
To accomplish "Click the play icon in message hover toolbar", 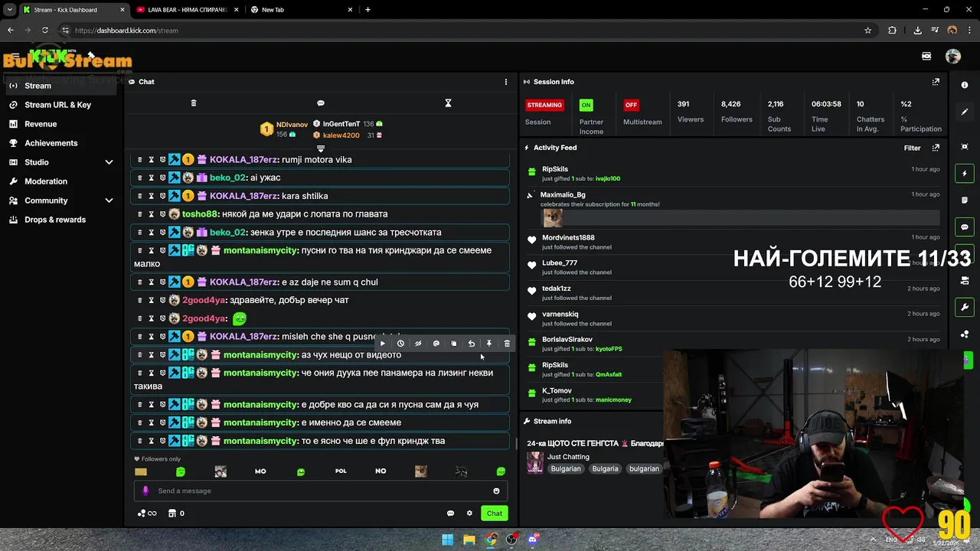I will [x=383, y=344].
